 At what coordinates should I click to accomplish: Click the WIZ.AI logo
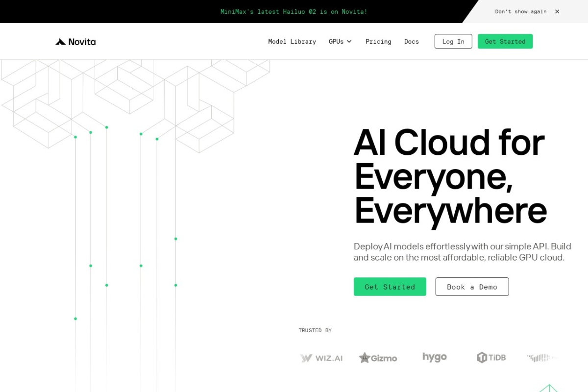pos(321,358)
